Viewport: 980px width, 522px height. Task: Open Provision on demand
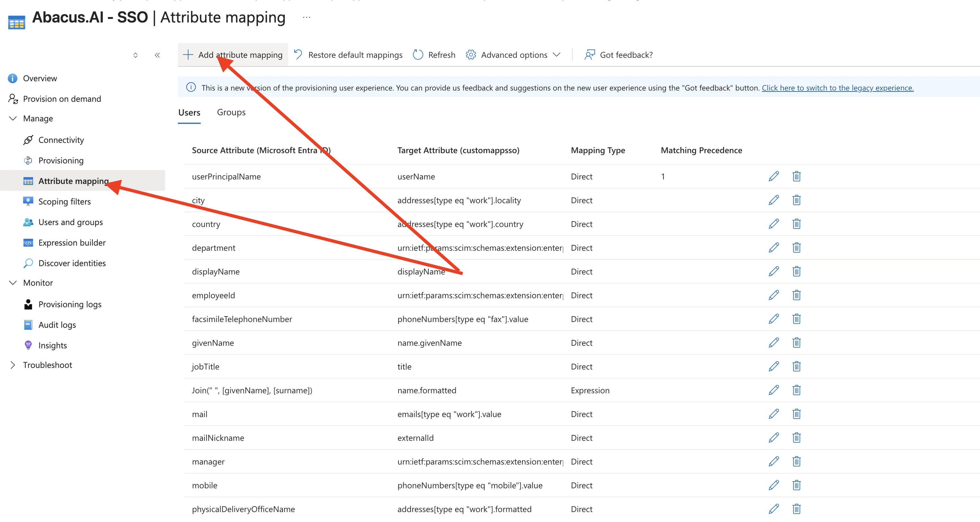pyautogui.click(x=62, y=99)
